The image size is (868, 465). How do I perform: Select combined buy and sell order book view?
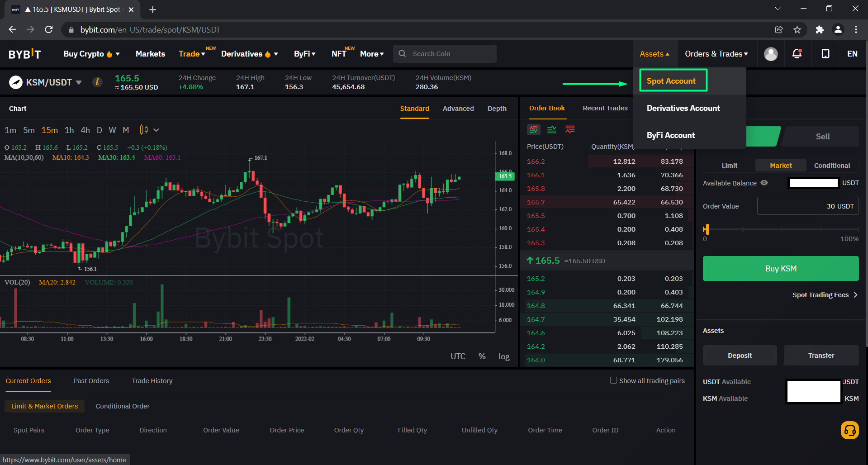[534, 130]
